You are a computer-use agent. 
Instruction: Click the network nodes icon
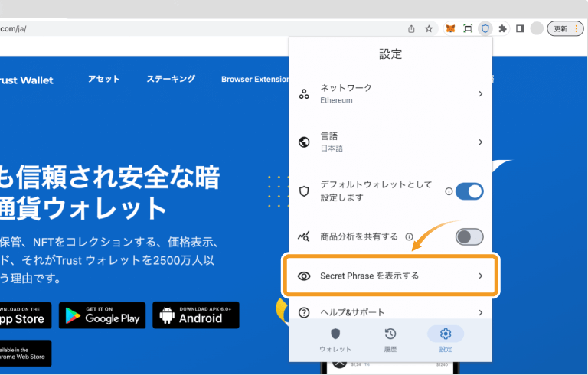pyautogui.click(x=304, y=94)
